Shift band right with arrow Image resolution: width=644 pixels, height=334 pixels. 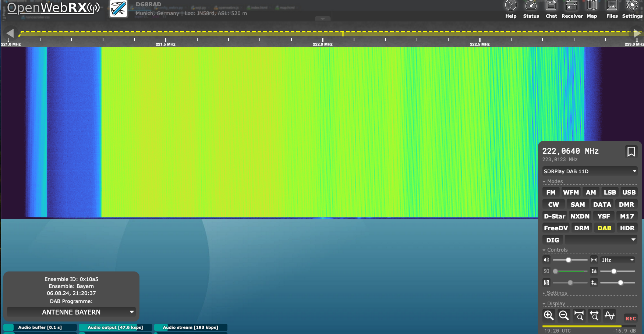[x=637, y=33]
